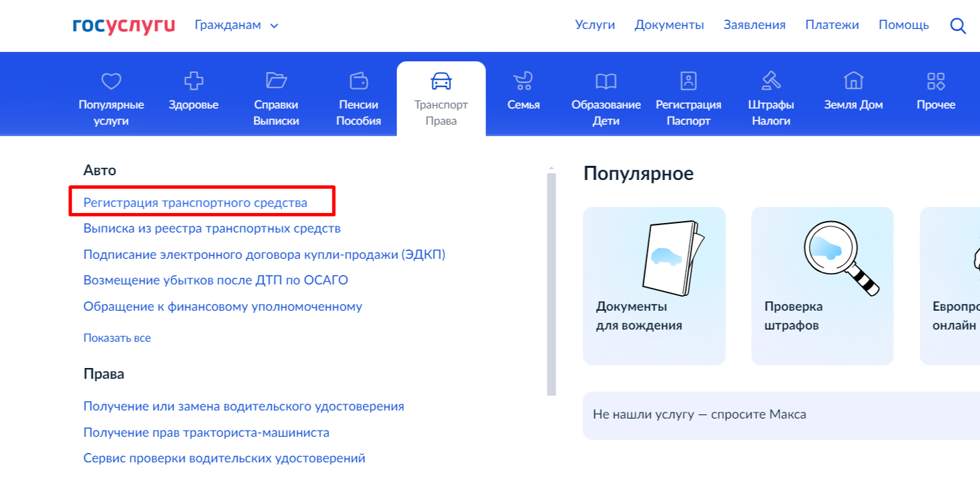The width and height of the screenshot is (980, 490).
Task: Select the Регистрация Паспорт category
Action: (x=688, y=99)
